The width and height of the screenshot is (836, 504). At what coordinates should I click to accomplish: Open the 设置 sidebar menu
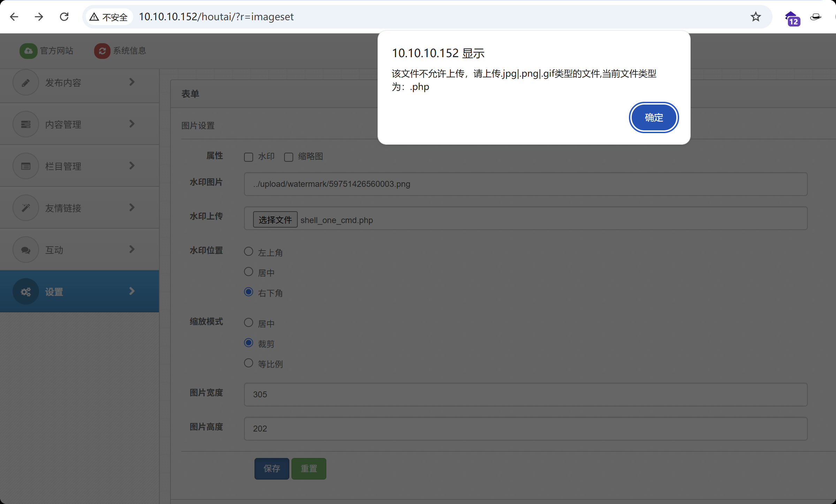tap(79, 291)
